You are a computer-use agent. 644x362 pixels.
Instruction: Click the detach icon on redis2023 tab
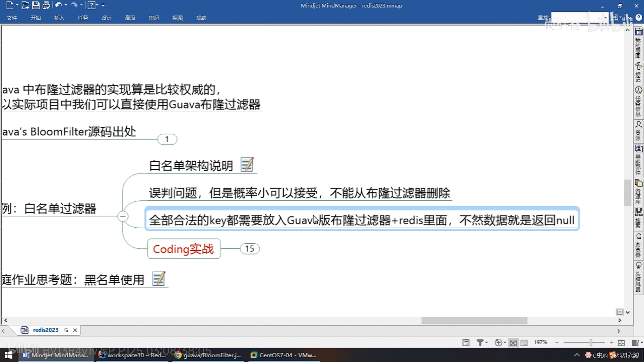[66, 330]
